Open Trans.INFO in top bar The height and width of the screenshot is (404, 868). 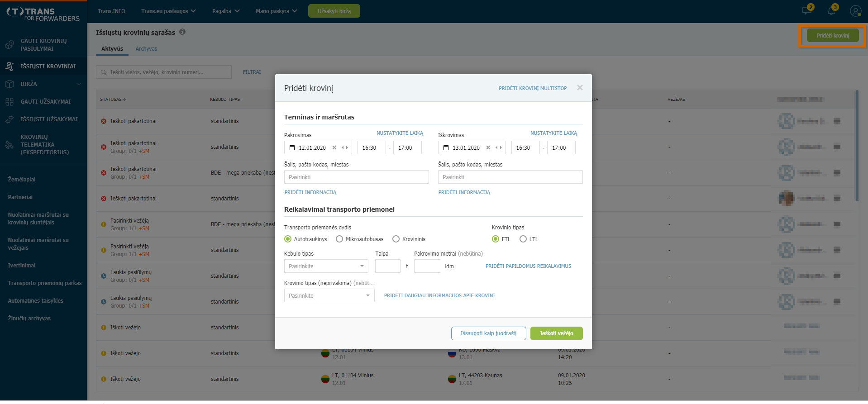[x=111, y=11]
